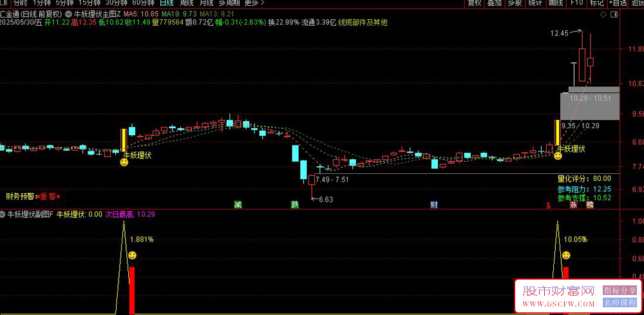The image size is (644, 315).
Task: Open the 多周期 multi-period view
Action: click(x=229, y=3)
